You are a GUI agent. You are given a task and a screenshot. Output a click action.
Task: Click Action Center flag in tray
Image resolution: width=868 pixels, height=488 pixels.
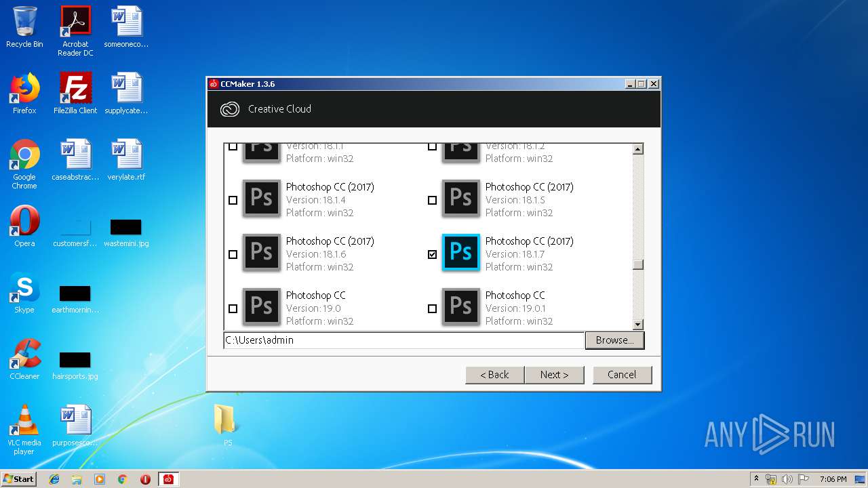coord(804,479)
